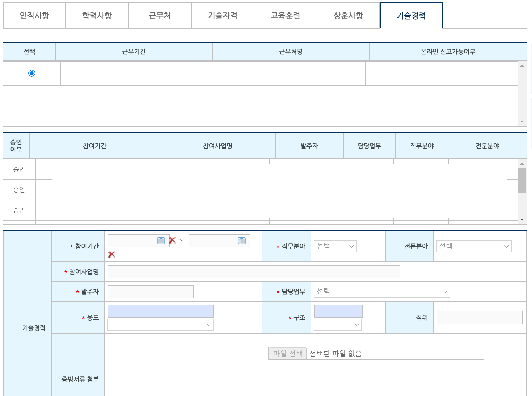
Task: Switch to the 기술자격 tab
Action: (222, 15)
